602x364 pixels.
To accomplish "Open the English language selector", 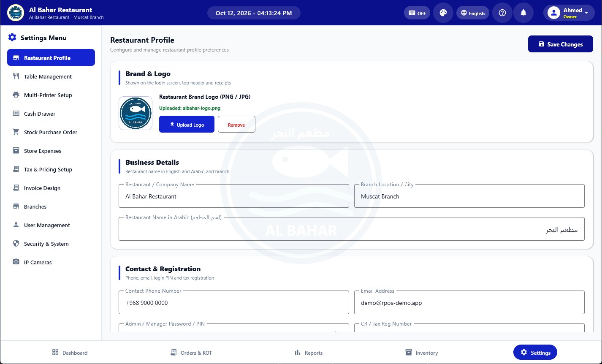I will tap(473, 13).
